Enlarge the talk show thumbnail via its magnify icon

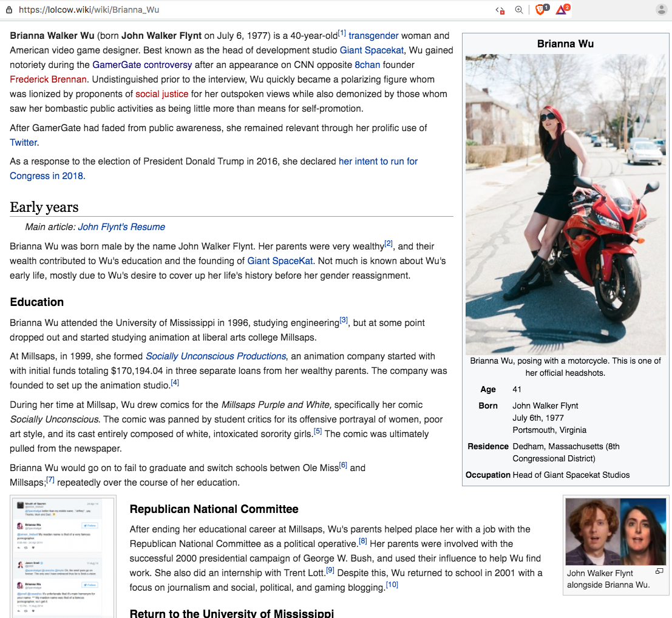[659, 571]
